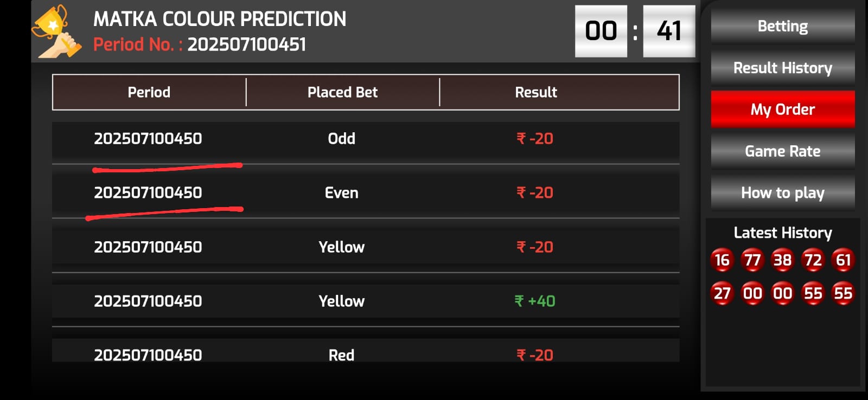The image size is (868, 400).
Task: Tap the countdown seconds box showing 41
Action: [669, 31]
